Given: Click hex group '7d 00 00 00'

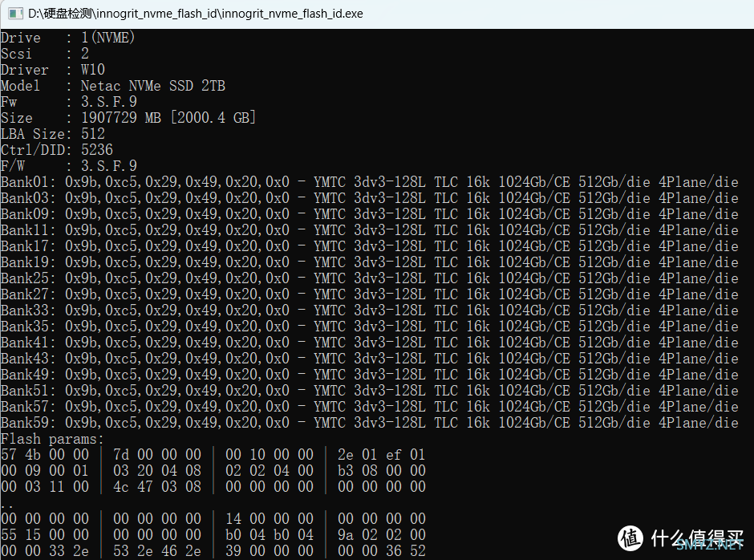Looking at the screenshot, I should [x=157, y=454].
